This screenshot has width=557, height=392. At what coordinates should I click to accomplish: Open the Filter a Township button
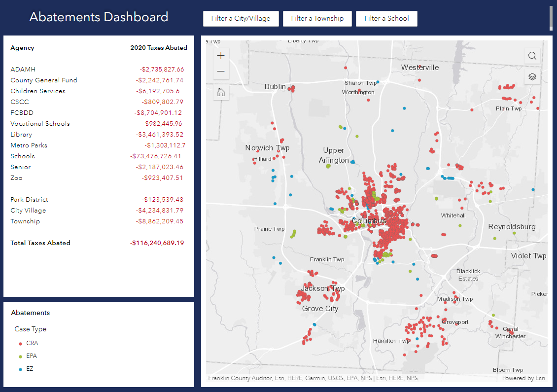317,18
